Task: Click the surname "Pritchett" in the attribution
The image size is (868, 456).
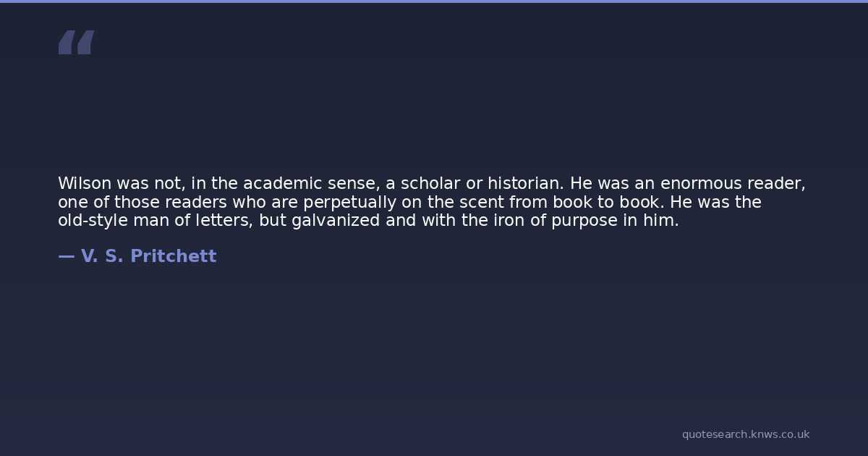Action: (173, 256)
